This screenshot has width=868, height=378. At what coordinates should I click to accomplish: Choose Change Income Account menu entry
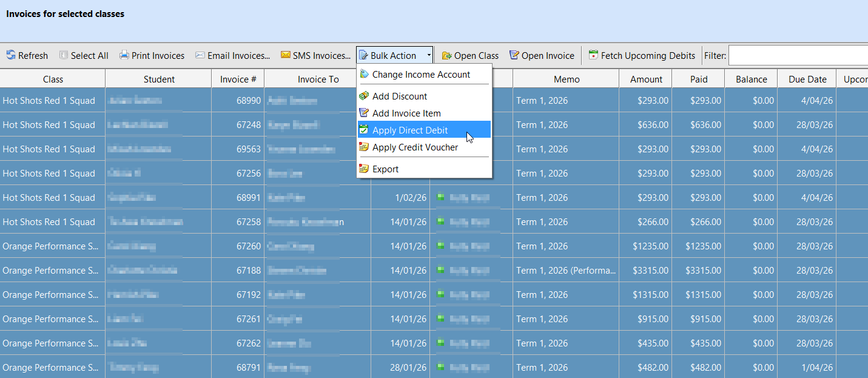[421, 75]
